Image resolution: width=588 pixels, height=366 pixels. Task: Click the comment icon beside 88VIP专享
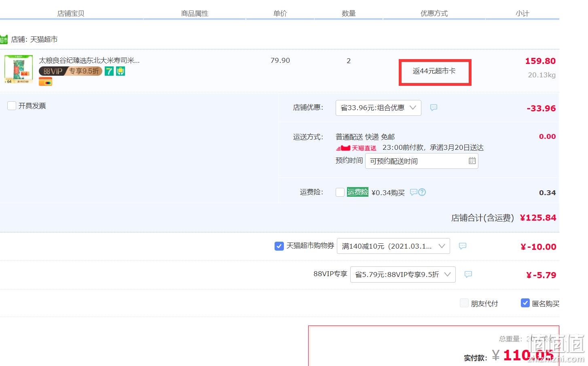pos(468,274)
